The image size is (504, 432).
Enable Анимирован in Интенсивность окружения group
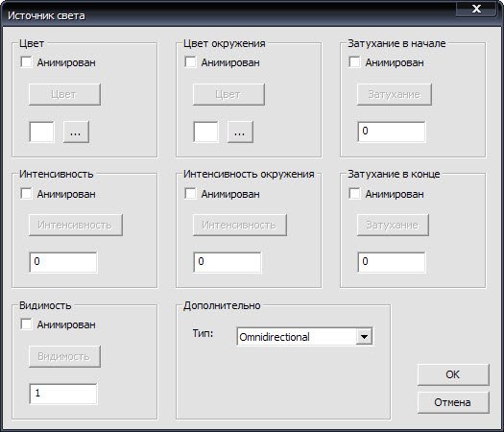point(190,194)
